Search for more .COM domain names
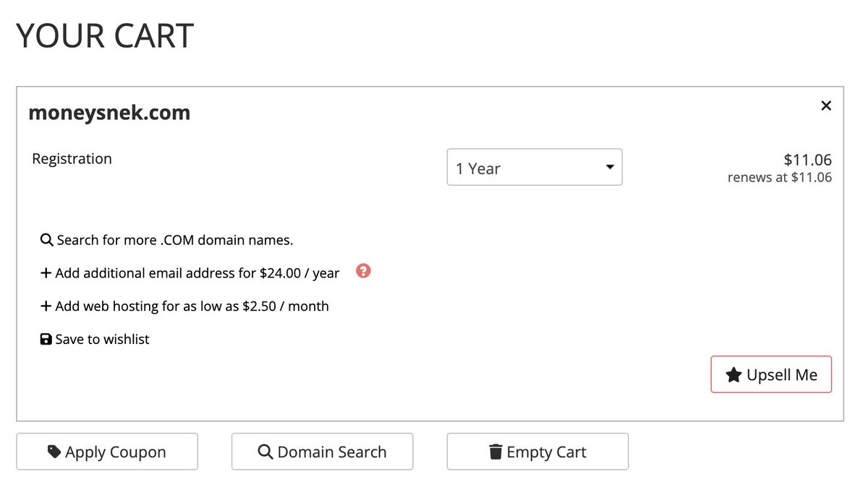This screenshot has width=868, height=495. pos(166,240)
